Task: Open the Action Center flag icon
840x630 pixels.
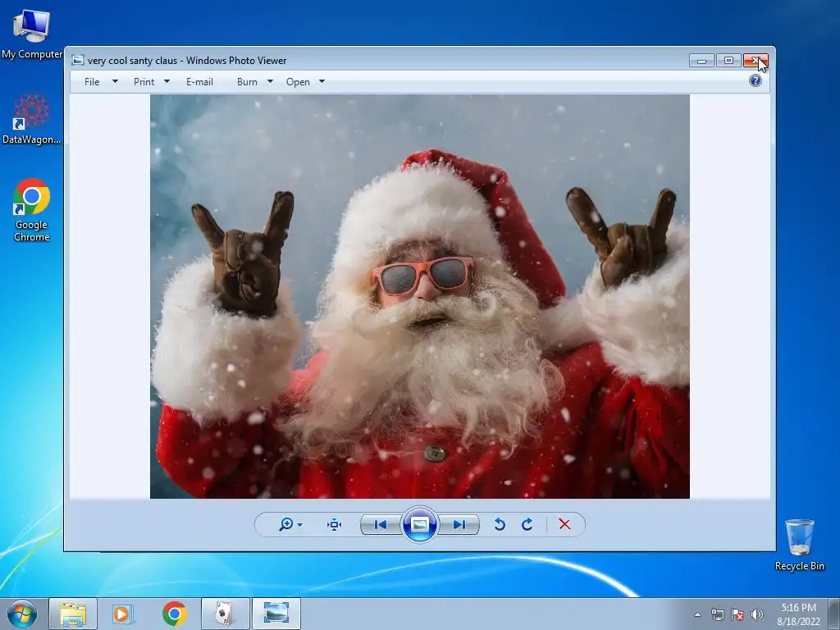Action: pos(737,614)
